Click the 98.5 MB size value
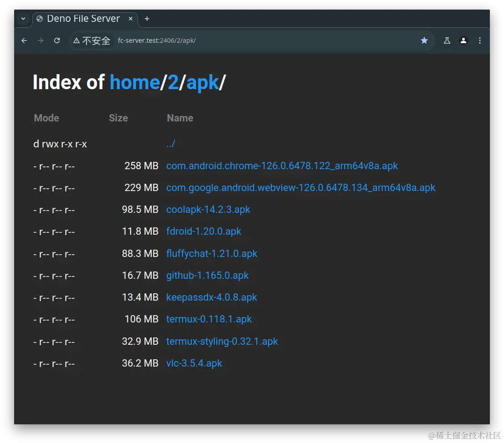This screenshot has height=443, width=504. [x=140, y=210]
